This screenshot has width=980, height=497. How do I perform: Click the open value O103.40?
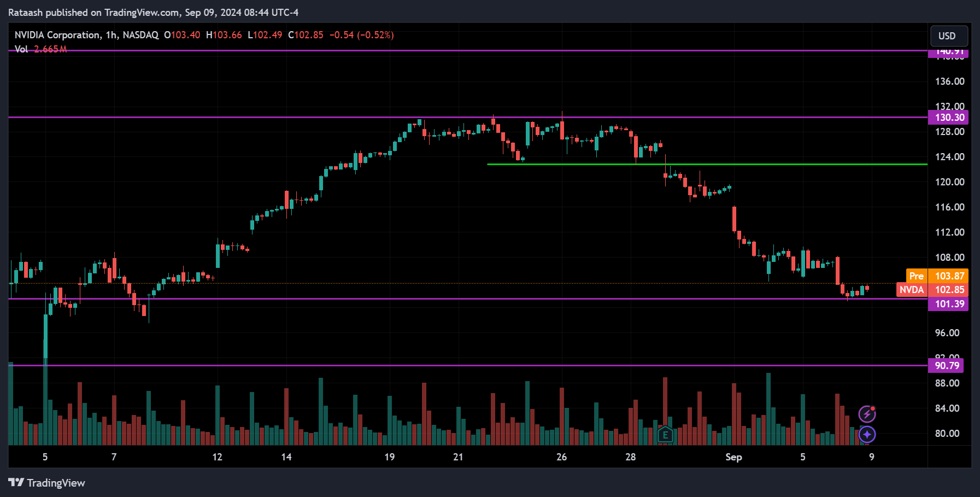coord(182,35)
